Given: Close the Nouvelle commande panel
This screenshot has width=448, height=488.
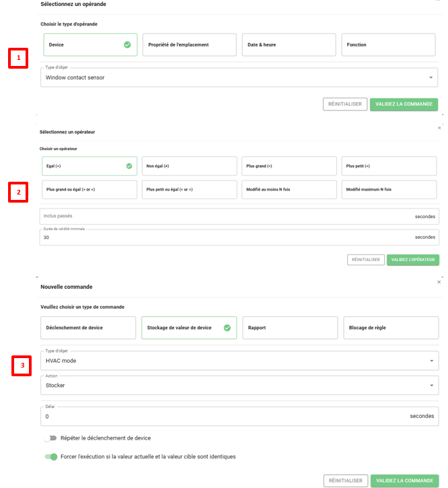Looking at the screenshot, I should pos(439,282).
